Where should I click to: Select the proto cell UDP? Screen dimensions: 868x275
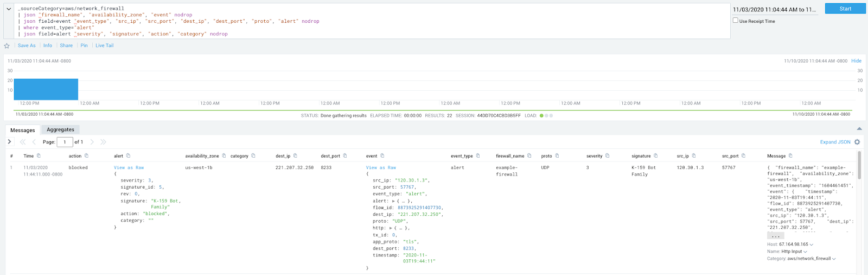coord(545,168)
